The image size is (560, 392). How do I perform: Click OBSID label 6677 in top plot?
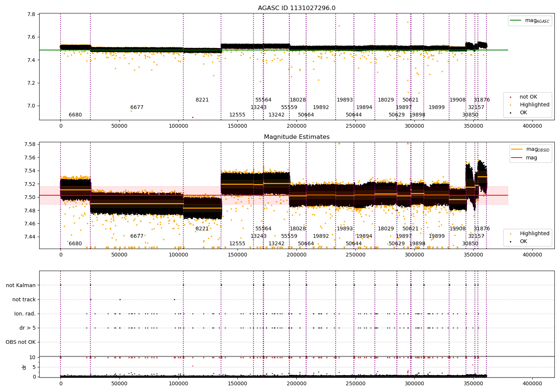pyautogui.click(x=137, y=108)
